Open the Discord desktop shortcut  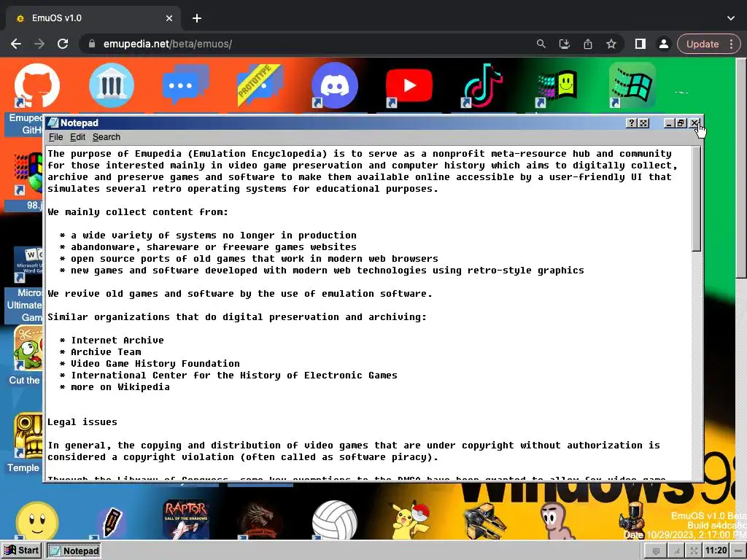[x=334, y=85]
